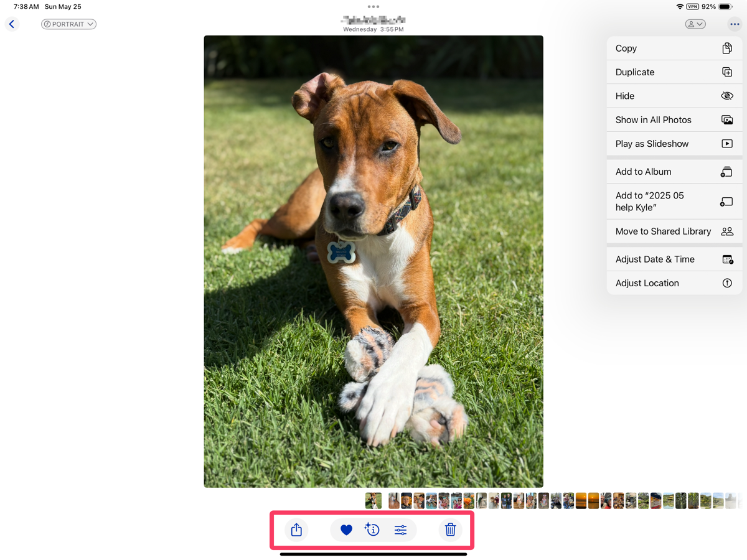Viewport: 747px width, 560px height.
Task: Open the library person dropdown
Action: pyautogui.click(x=695, y=24)
